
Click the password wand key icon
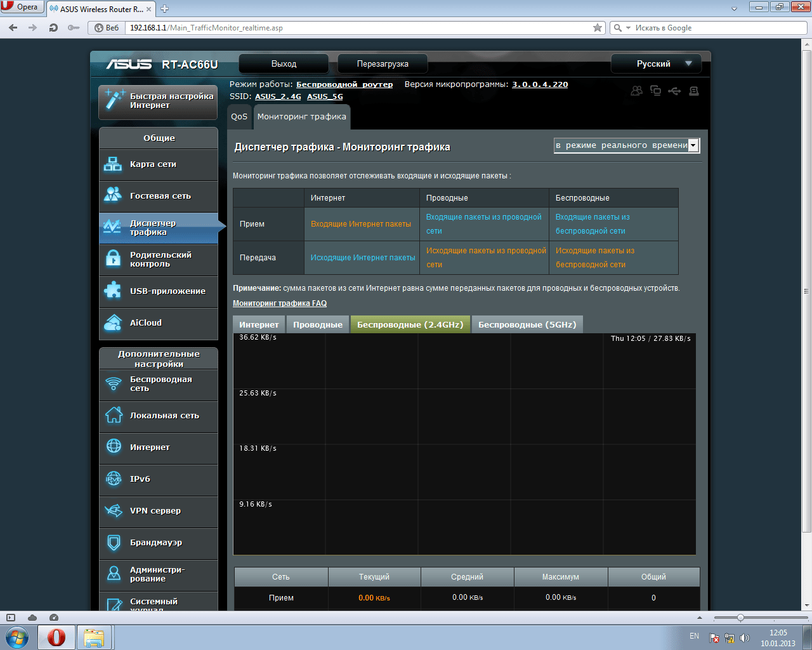click(x=74, y=27)
